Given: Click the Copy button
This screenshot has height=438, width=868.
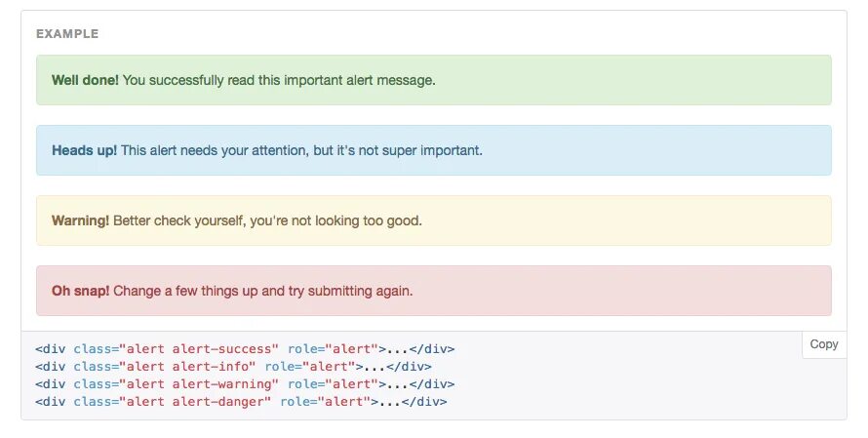Looking at the screenshot, I should (x=823, y=344).
